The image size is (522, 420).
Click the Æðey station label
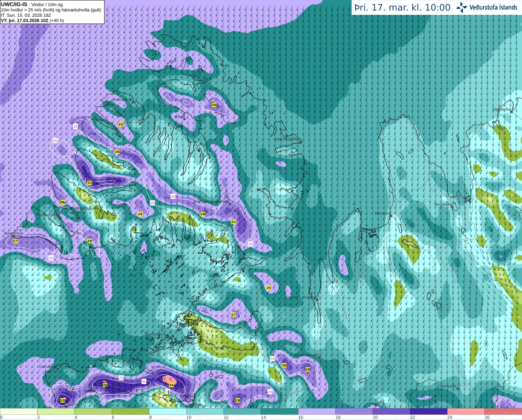179,117
